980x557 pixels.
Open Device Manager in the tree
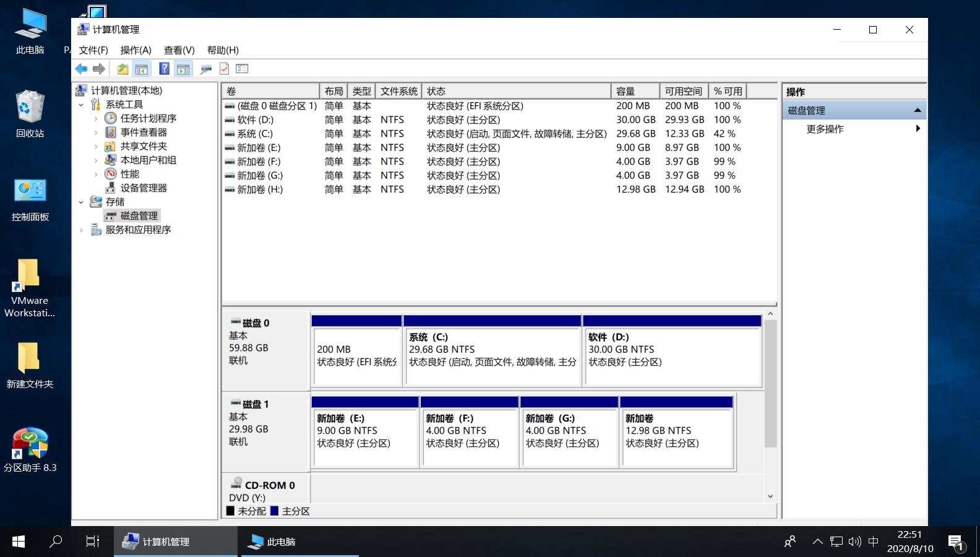(x=143, y=188)
